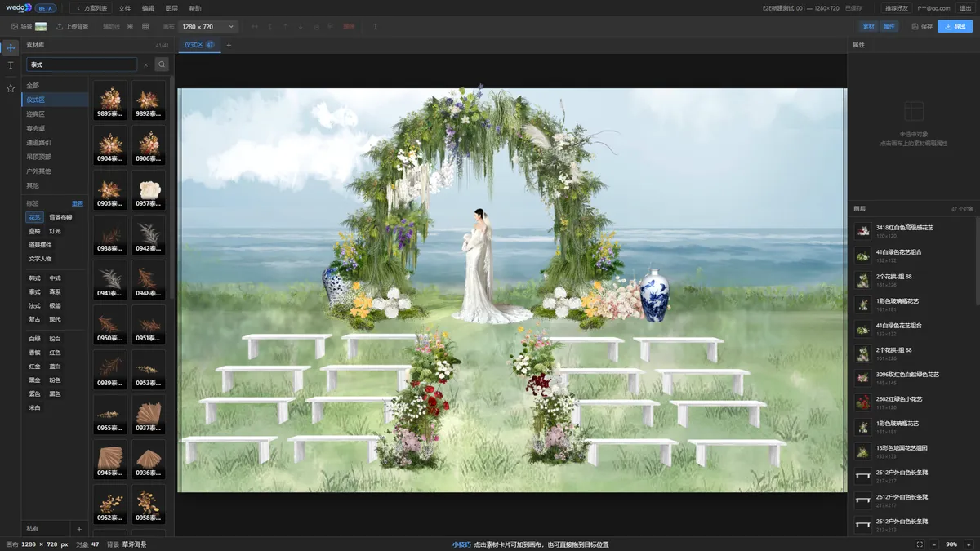This screenshot has height=551, width=980.
Task: Open the 图层 menu
Action: pyautogui.click(x=171, y=8)
